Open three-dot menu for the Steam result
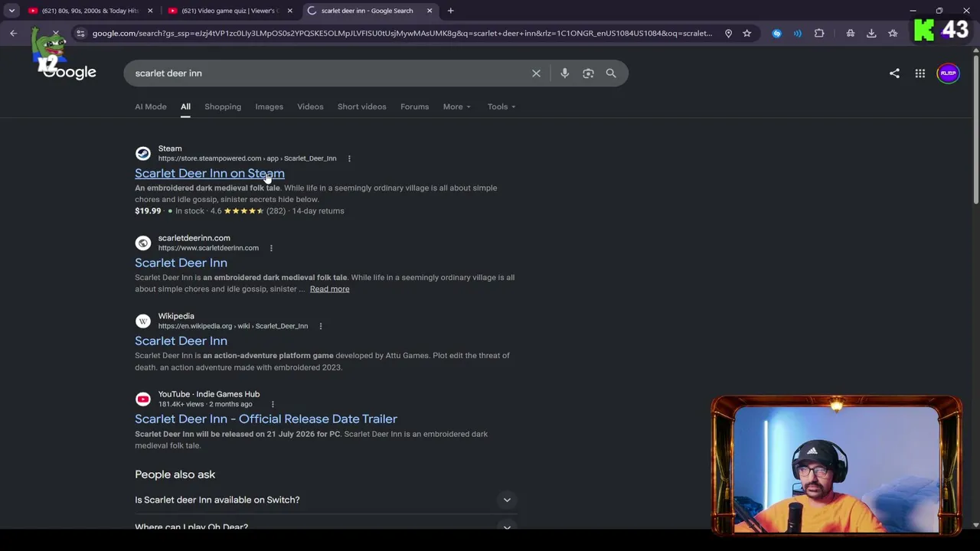The image size is (980, 551). tap(349, 158)
